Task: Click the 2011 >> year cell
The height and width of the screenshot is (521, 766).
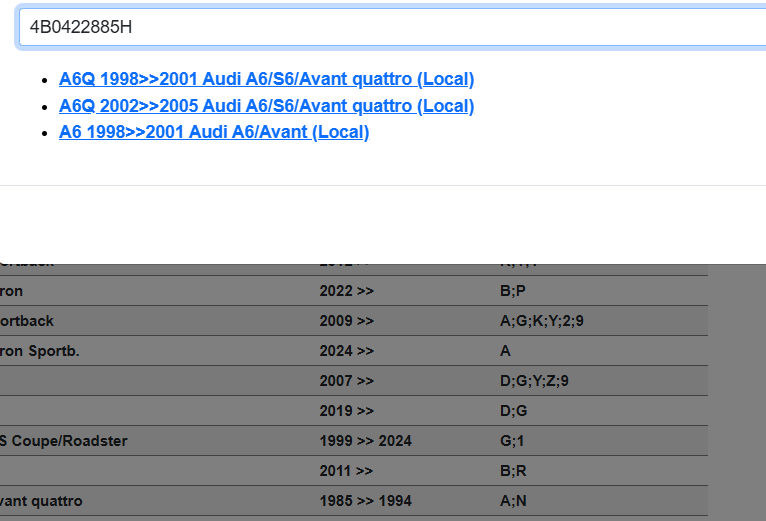Action: pyautogui.click(x=346, y=471)
